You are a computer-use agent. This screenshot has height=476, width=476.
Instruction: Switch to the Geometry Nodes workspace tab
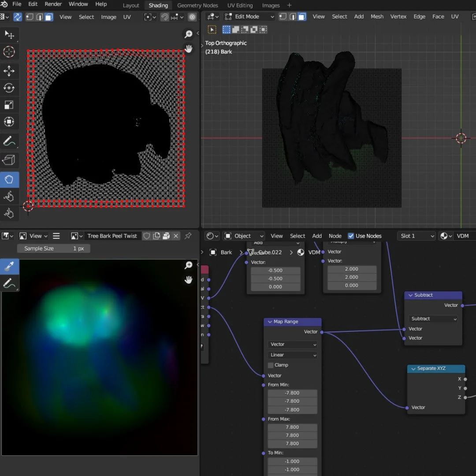[x=197, y=6]
